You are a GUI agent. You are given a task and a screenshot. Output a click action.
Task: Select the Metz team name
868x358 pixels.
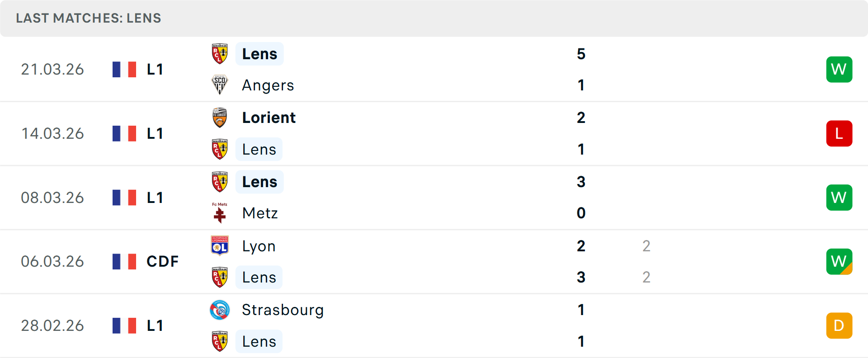point(260,213)
